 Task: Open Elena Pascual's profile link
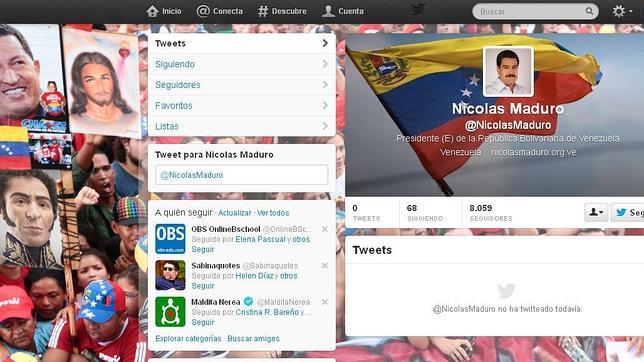pyautogui.click(x=260, y=239)
